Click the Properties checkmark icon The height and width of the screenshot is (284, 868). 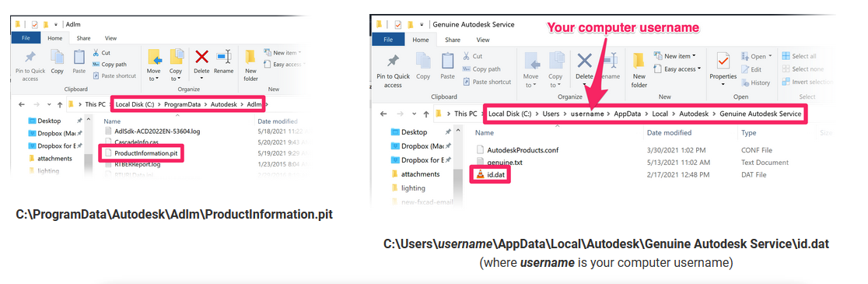pos(723,60)
